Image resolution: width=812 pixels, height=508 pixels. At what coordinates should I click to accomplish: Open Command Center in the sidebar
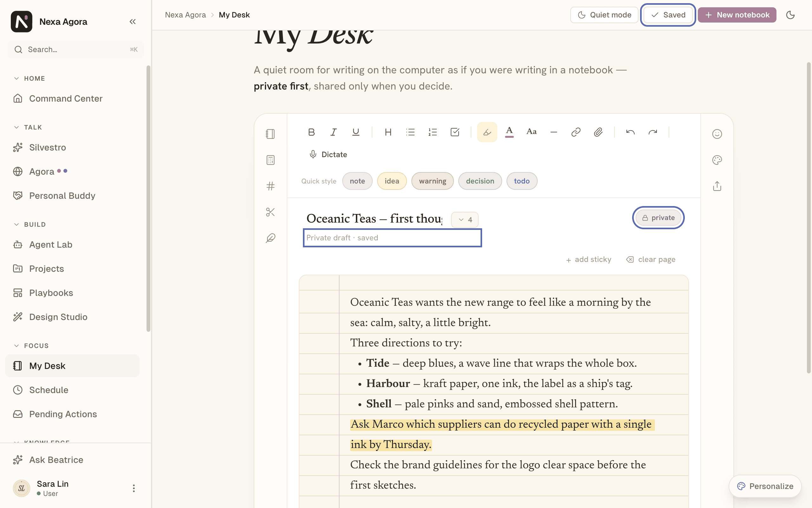pos(72,98)
